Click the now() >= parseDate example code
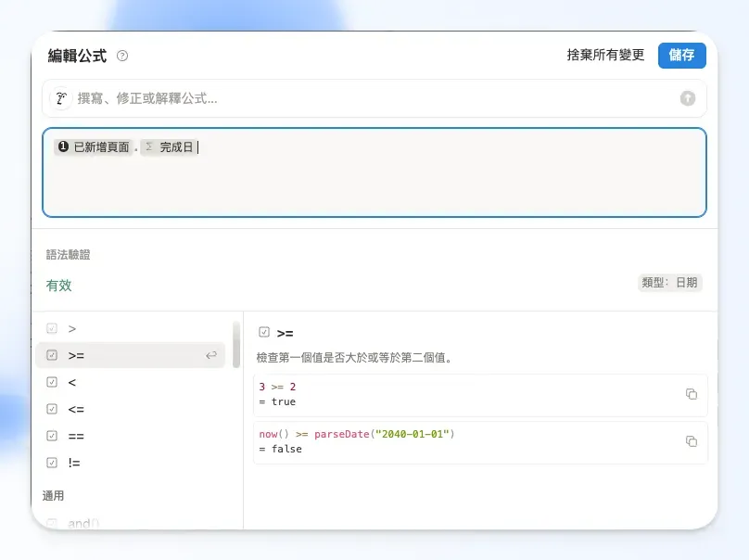This screenshot has height=560, width=749. coord(357,434)
